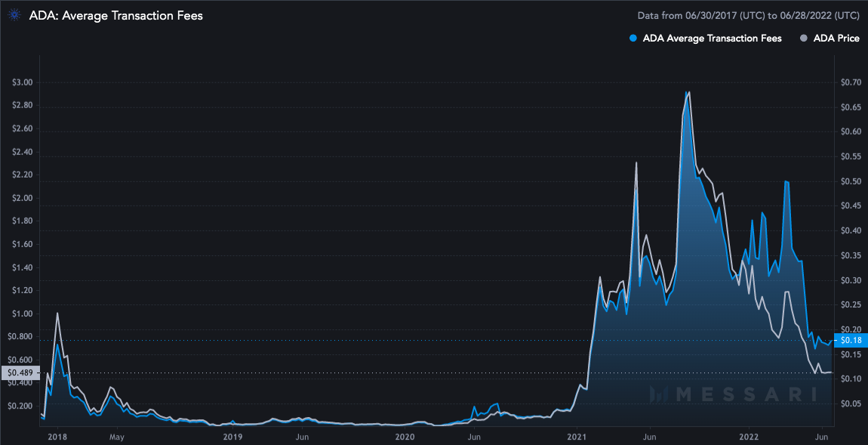The image size is (868, 445).
Task: Click the $2.20 left axis label
Action: [x=22, y=175]
